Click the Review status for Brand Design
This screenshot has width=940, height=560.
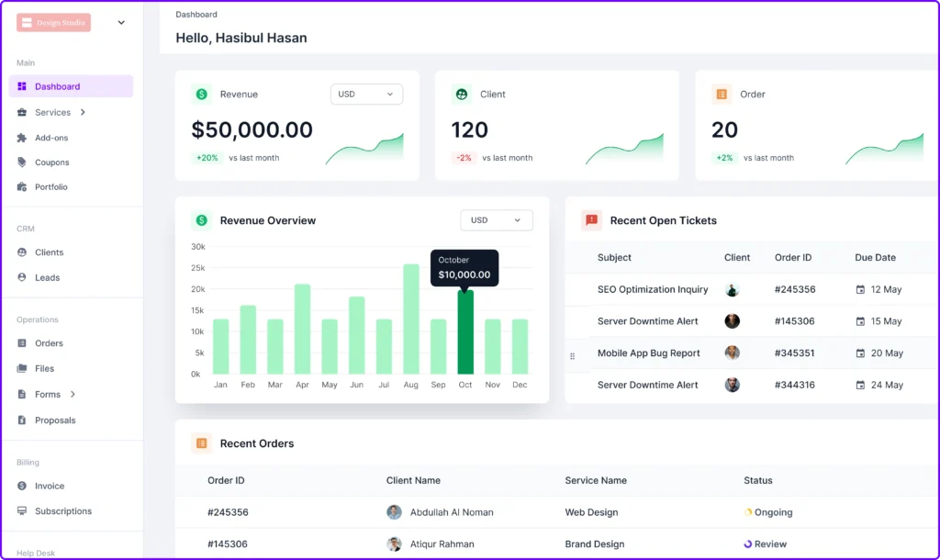(x=765, y=543)
